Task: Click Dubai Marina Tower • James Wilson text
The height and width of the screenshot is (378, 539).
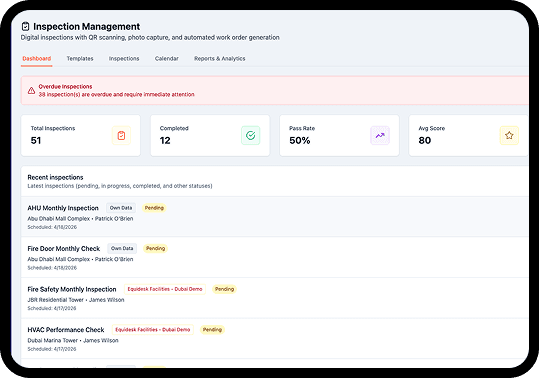Action: point(73,341)
